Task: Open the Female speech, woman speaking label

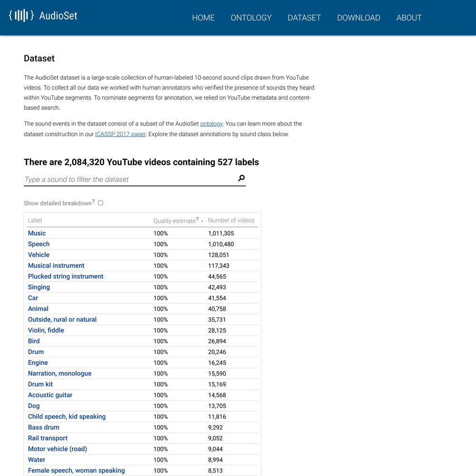Action: (77, 471)
